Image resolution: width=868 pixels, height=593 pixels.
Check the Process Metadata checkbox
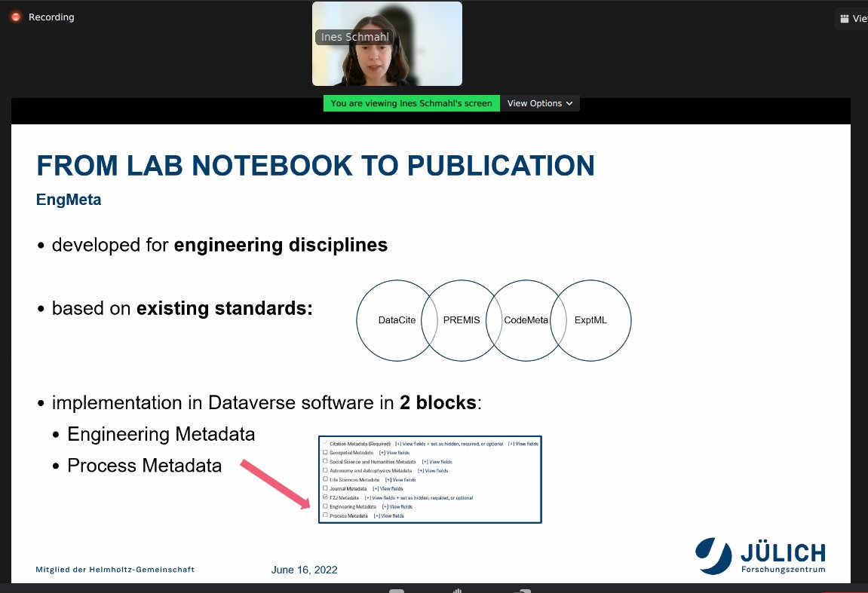pyautogui.click(x=326, y=515)
